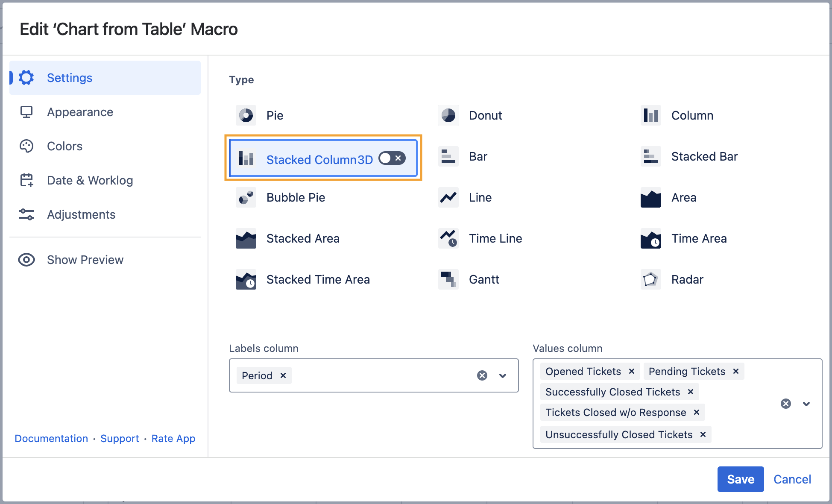832x504 pixels.
Task: Select the Radar chart icon
Action: tap(650, 279)
